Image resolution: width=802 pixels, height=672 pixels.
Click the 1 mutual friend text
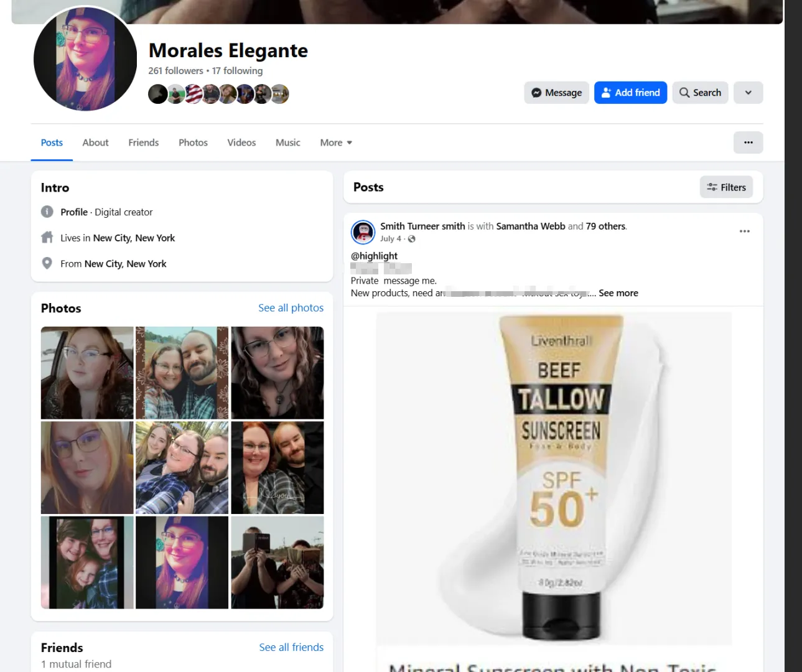[x=76, y=665]
